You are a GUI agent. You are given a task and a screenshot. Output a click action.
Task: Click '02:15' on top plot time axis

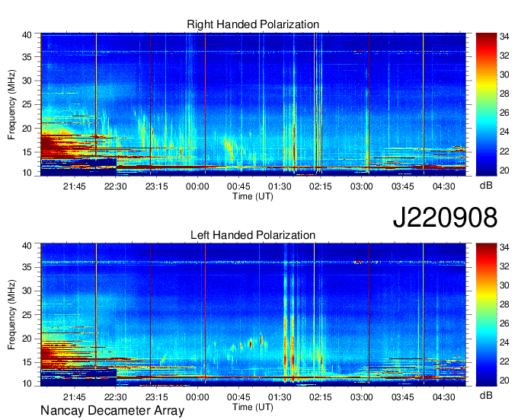pos(321,186)
